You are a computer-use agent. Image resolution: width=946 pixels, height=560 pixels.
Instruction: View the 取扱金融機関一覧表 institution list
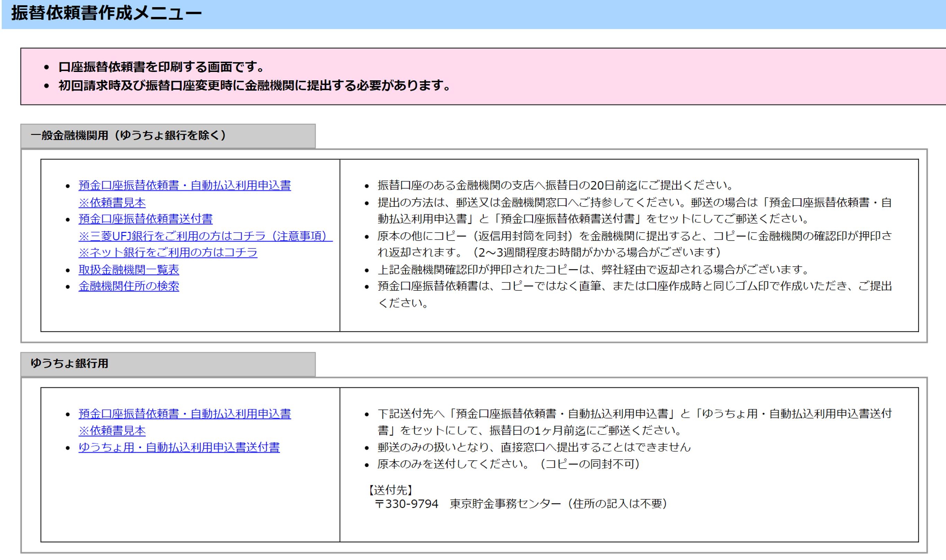click(129, 270)
